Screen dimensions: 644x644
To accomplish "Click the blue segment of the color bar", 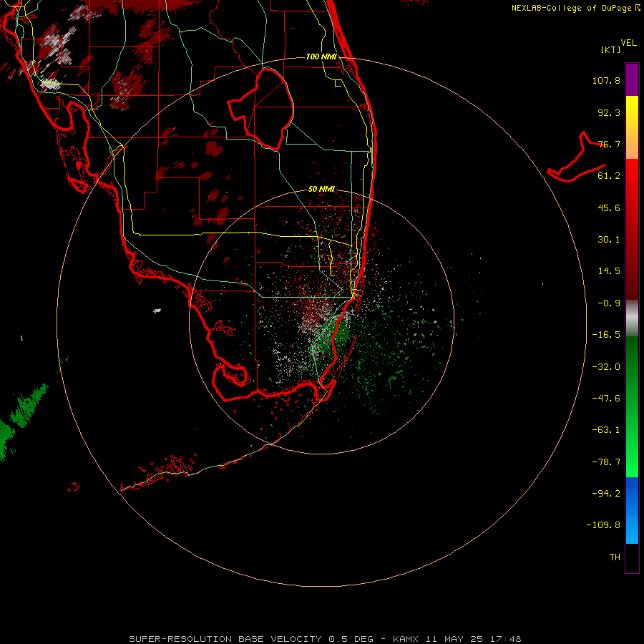I will pyautogui.click(x=632, y=510).
